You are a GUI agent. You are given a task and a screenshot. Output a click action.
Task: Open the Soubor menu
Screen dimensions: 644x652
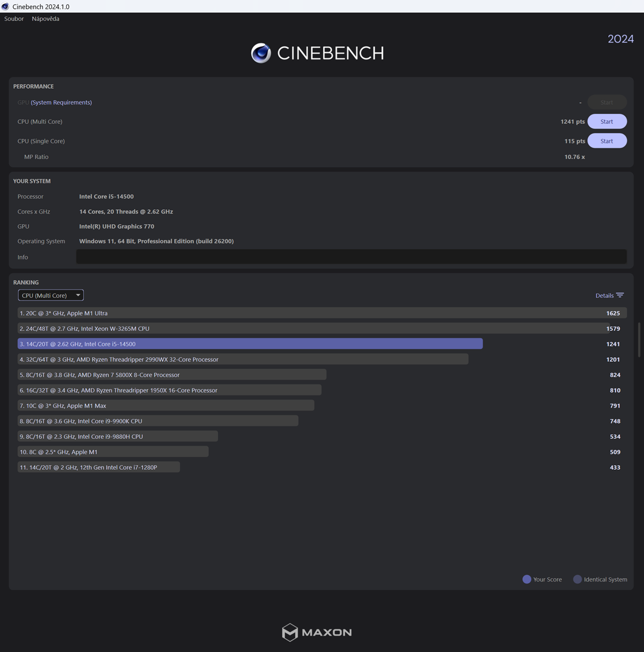point(14,19)
